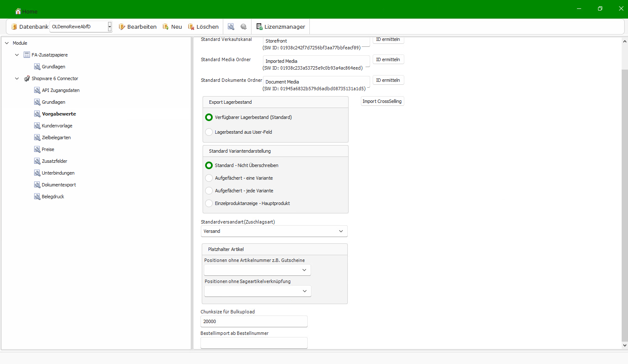Click the Dokumentexport tree icon
Viewport: 628px width, 364px height.
click(x=37, y=185)
